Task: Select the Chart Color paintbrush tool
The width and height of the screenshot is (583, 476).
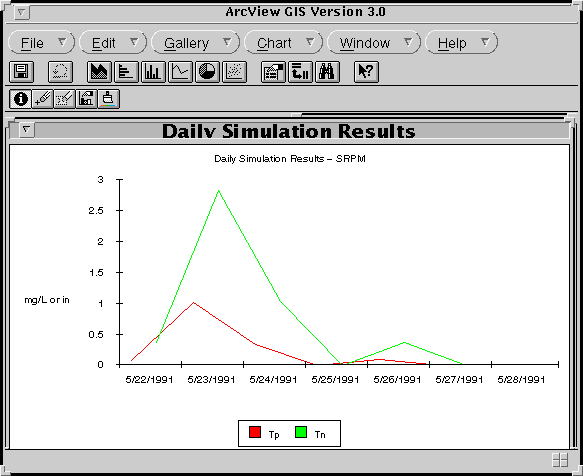Action: point(109,99)
